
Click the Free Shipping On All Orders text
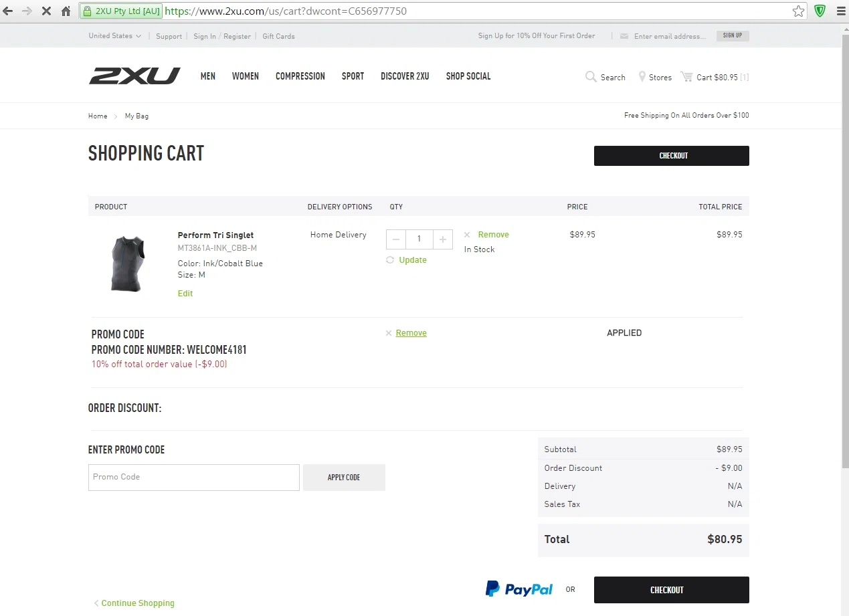[686, 116]
